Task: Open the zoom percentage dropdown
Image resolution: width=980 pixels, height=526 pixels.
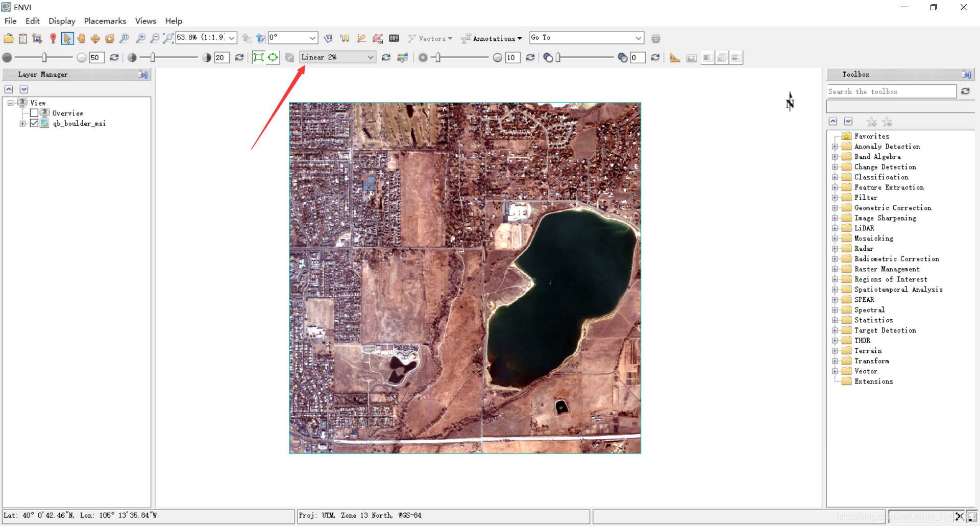Action: (232, 38)
